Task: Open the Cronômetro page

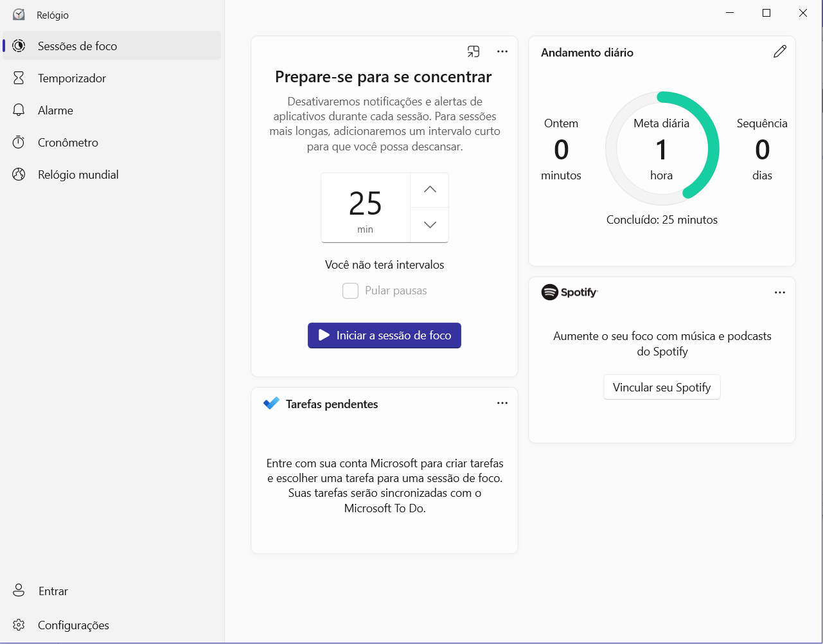Action: pyautogui.click(x=112, y=142)
